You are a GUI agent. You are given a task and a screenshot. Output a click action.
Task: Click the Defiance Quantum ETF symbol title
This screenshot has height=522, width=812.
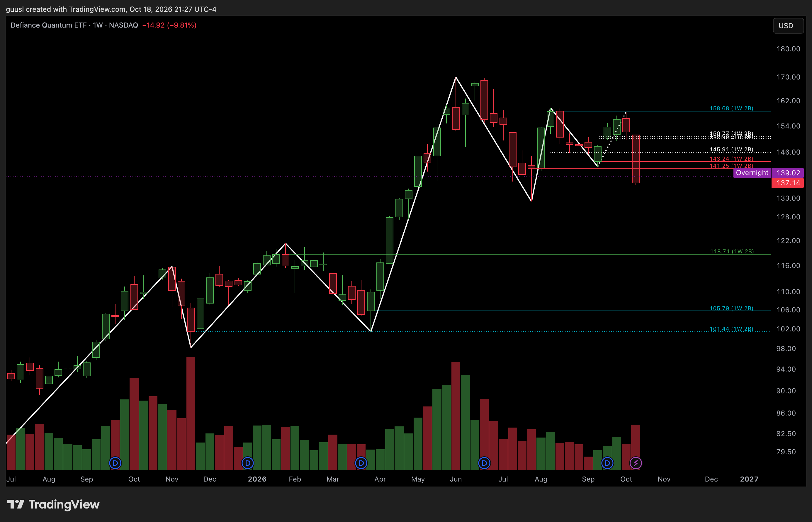(x=48, y=25)
